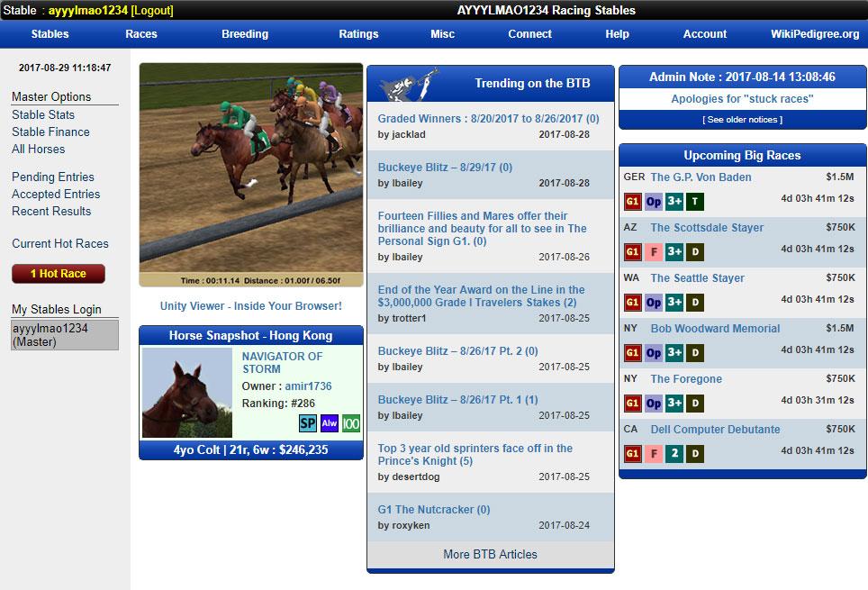Click the Op badge in The Foregone row

click(654, 404)
